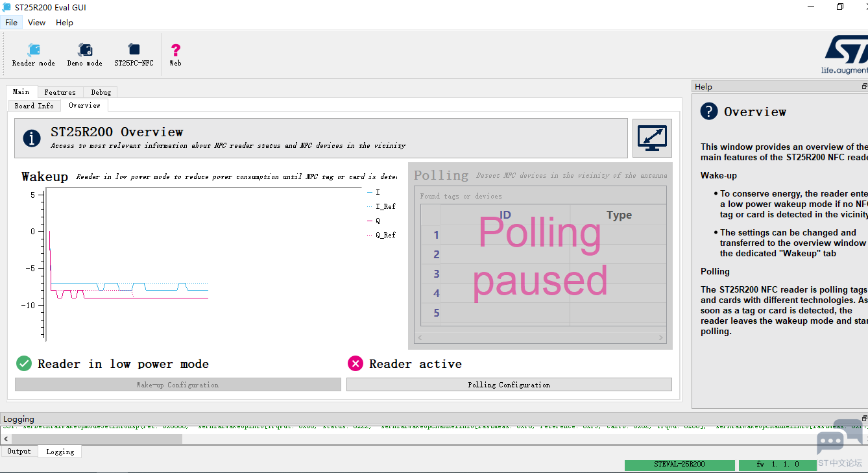Open the Help menu

point(64,22)
